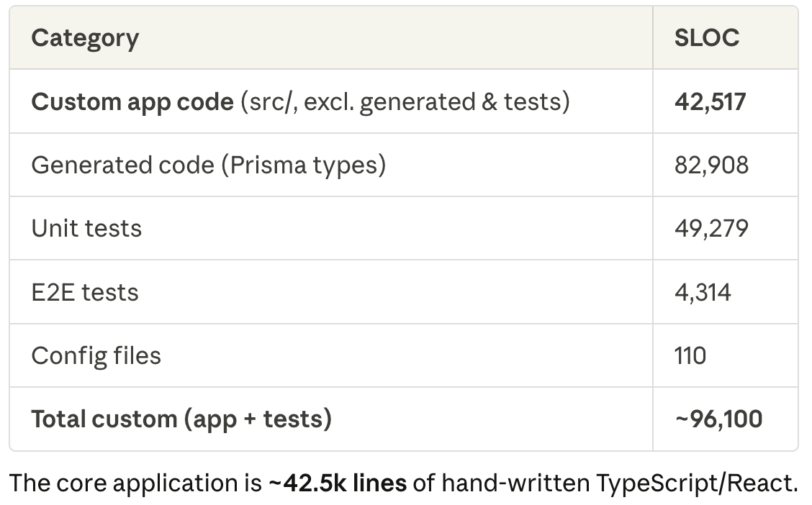The height and width of the screenshot is (505, 812).
Task: Click the "Total custom (app + tests)" label
Action: [181, 419]
